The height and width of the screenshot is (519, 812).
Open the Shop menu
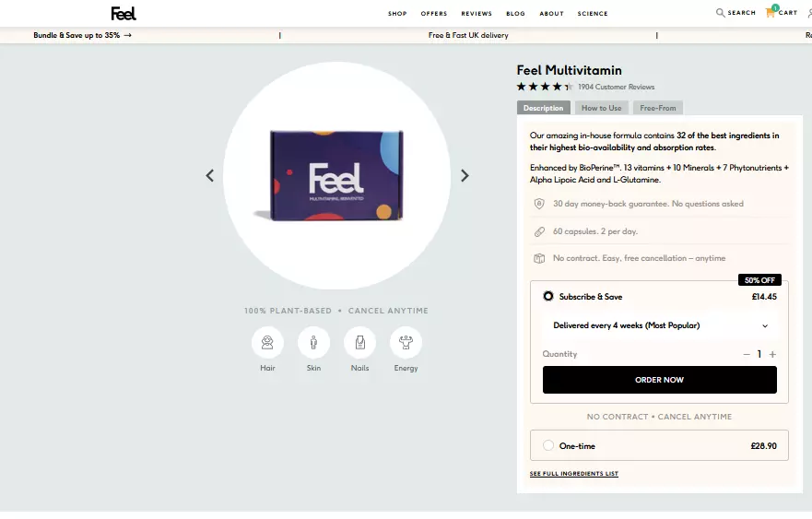[397, 14]
